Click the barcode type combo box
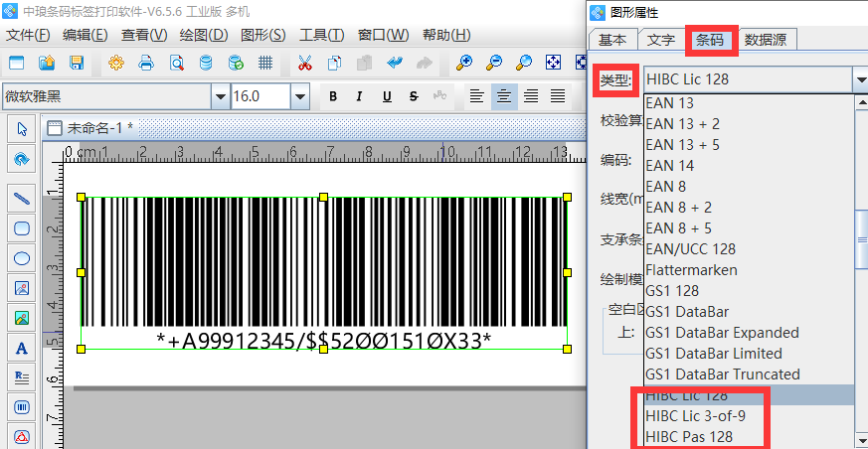Screen dimensions: 868x449 [755, 79]
